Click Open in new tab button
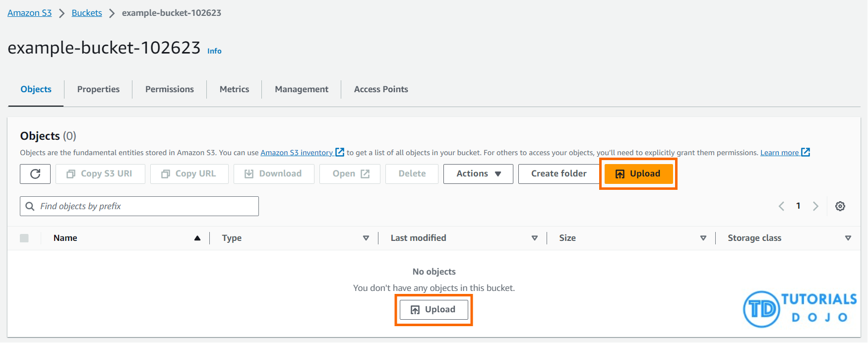 [350, 174]
